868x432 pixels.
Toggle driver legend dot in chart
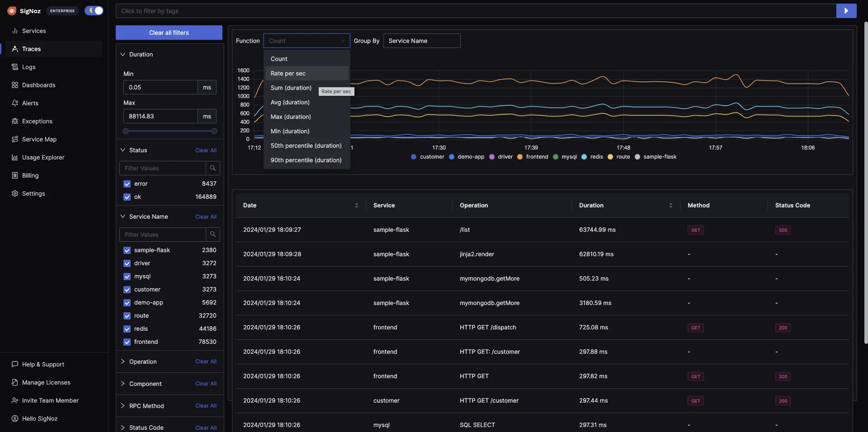(492, 157)
